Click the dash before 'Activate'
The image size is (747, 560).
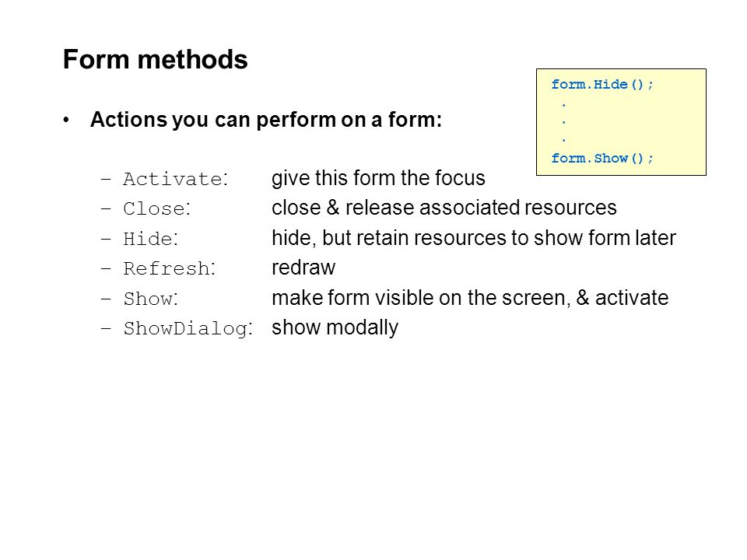click(x=106, y=180)
